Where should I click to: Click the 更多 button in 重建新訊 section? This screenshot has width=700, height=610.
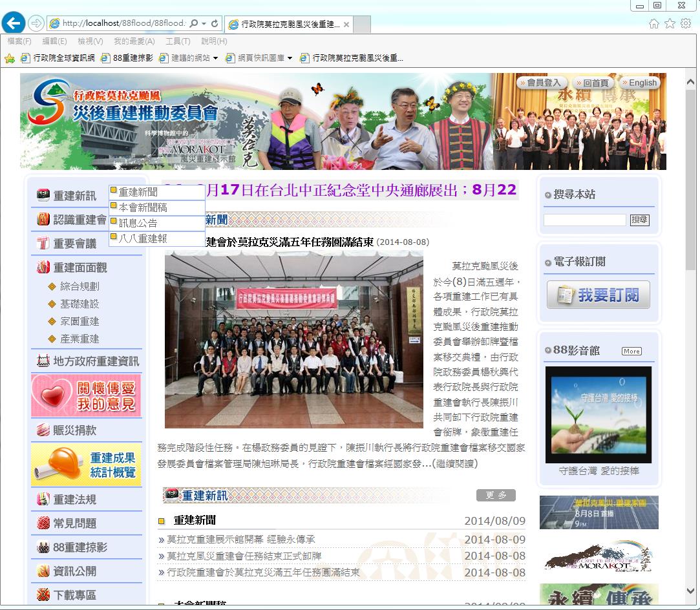pos(496,496)
